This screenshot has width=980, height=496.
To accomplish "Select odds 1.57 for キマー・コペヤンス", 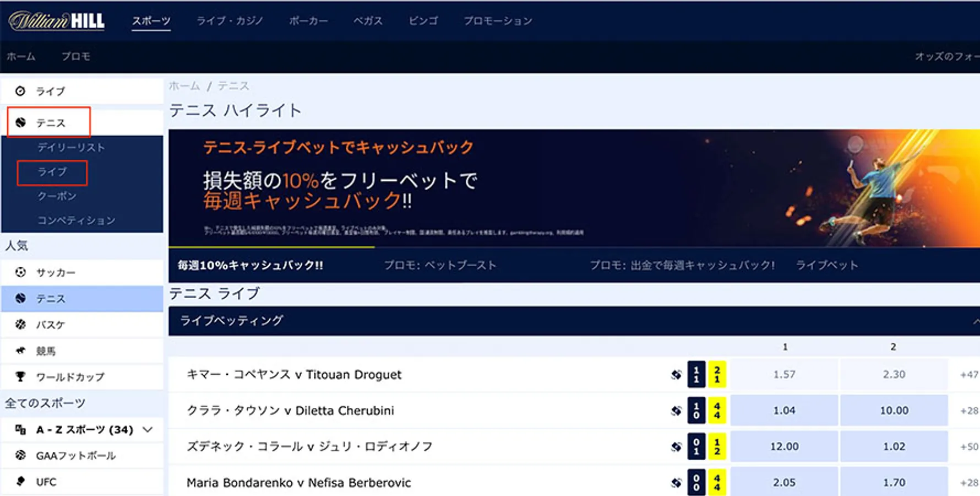I will [784, 375].
